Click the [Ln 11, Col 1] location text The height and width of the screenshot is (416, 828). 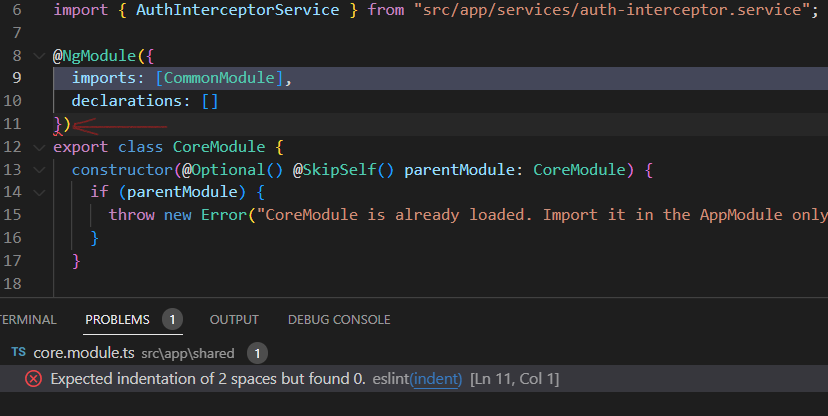514,379
